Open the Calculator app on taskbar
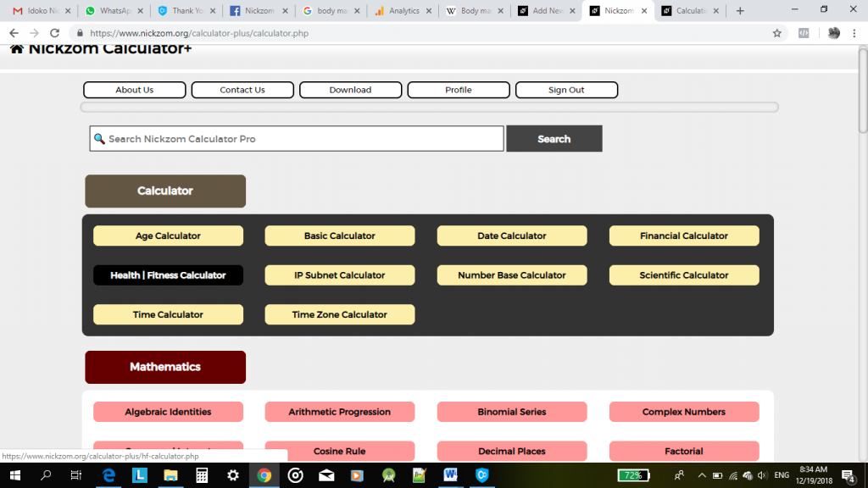 pos(202,475)
